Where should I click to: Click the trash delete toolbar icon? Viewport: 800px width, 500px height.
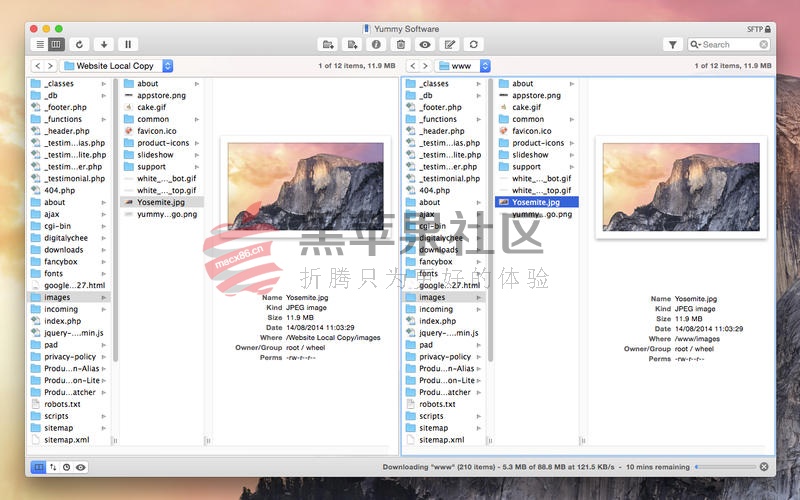[401, 44]
